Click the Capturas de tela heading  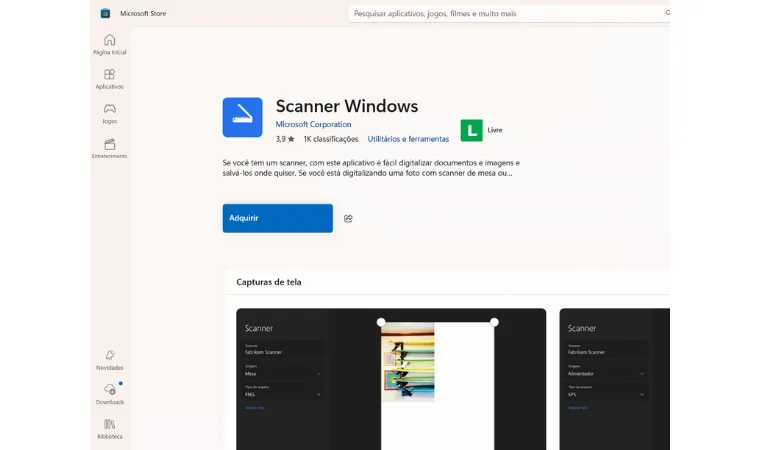269,282
